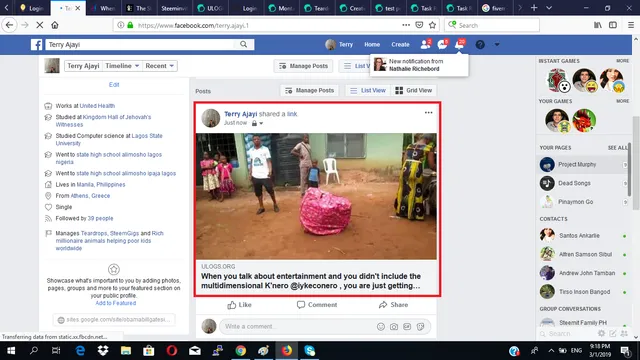Open account settings dropdown arrow
This screenshot has height=360, width=640.
tap(497, 44)
